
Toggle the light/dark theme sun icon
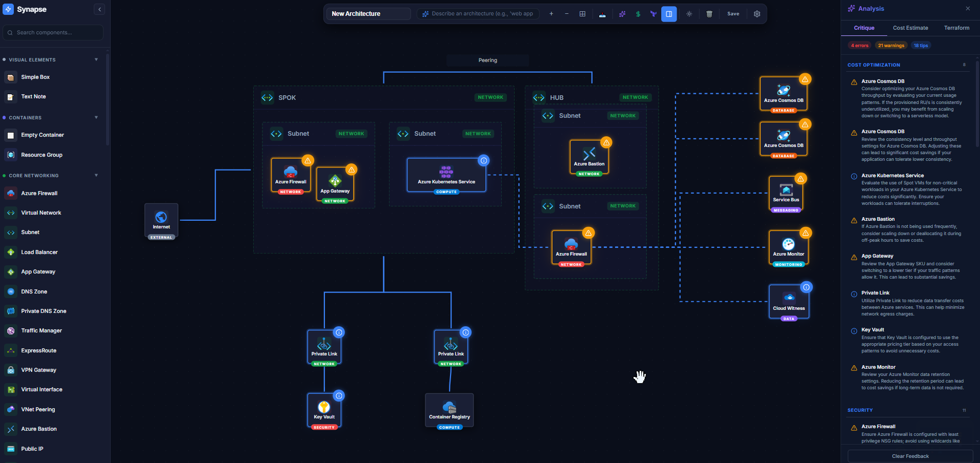click(689, 14)
